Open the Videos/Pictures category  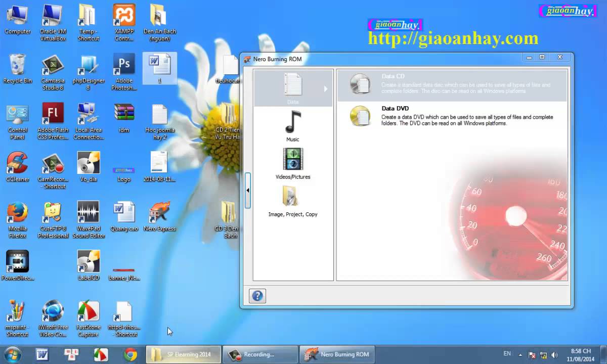tap(293, 163)
